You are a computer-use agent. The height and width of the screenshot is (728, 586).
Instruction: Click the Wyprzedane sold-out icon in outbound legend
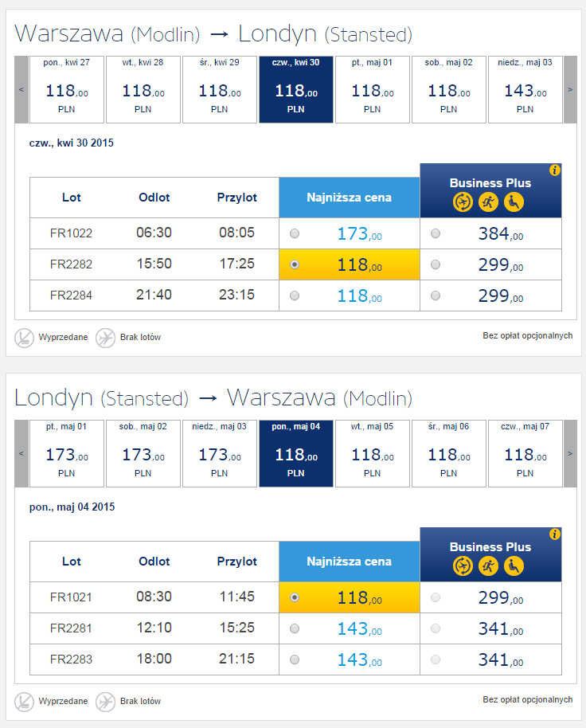[x=24, y=338]
